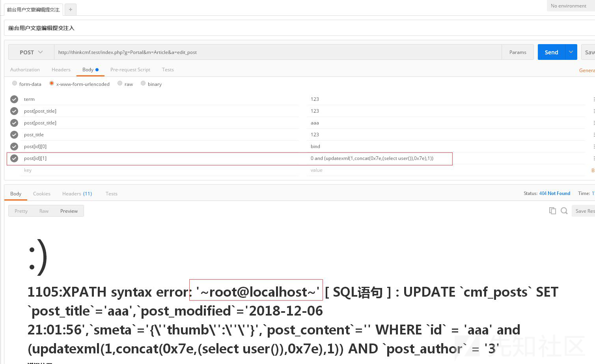Open the request Tests tab
This screenshot has height=364, width=595.
click(x=168, y=70)
